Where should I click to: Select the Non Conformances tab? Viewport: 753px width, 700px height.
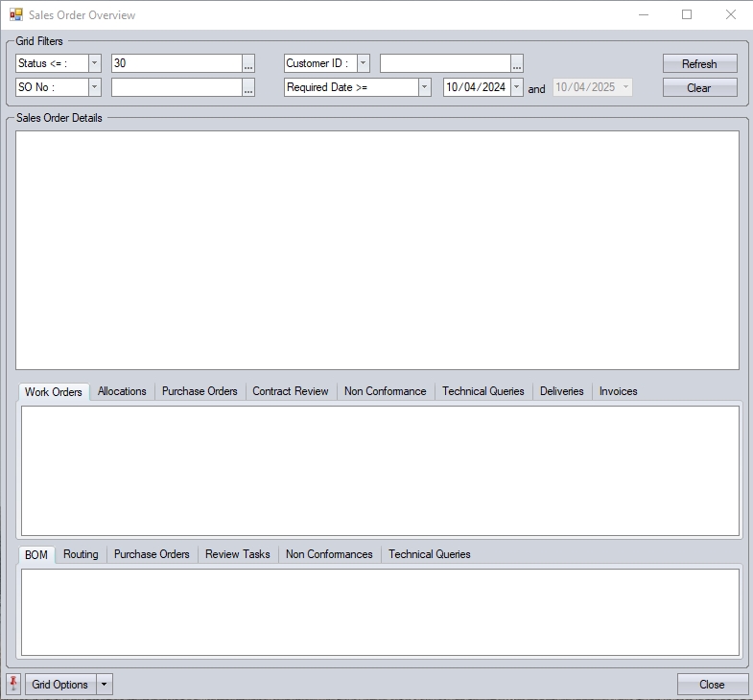[x=329, y=554]
